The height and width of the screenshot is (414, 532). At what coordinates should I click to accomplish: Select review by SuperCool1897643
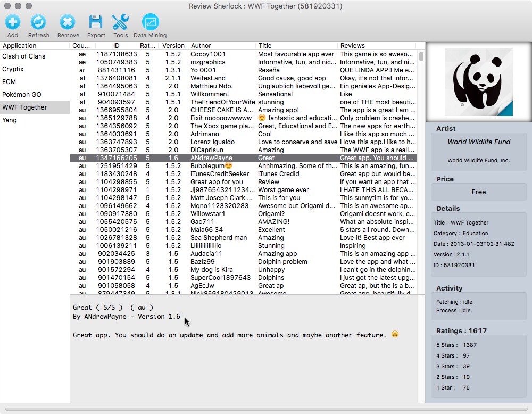tap(244, 278)
